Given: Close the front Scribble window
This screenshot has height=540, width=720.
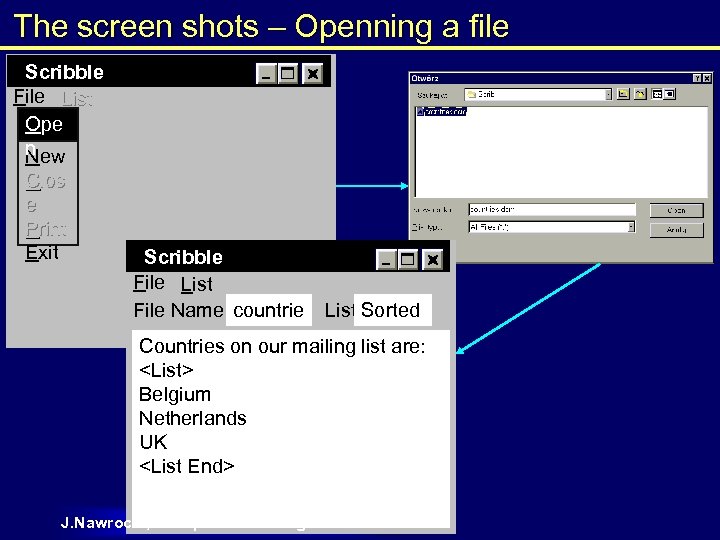Looking at the screenshot, I should 432,259.
